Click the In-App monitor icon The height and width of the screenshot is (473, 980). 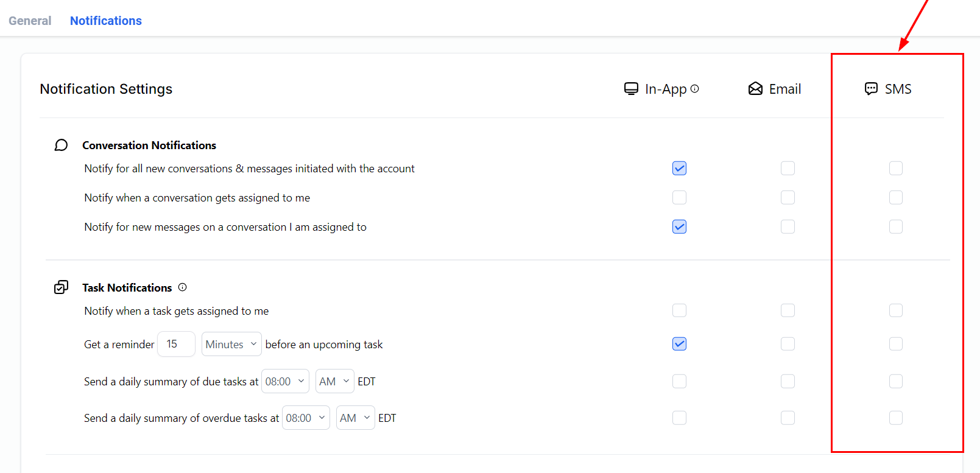pyautogui.click(x=631, y=89)
